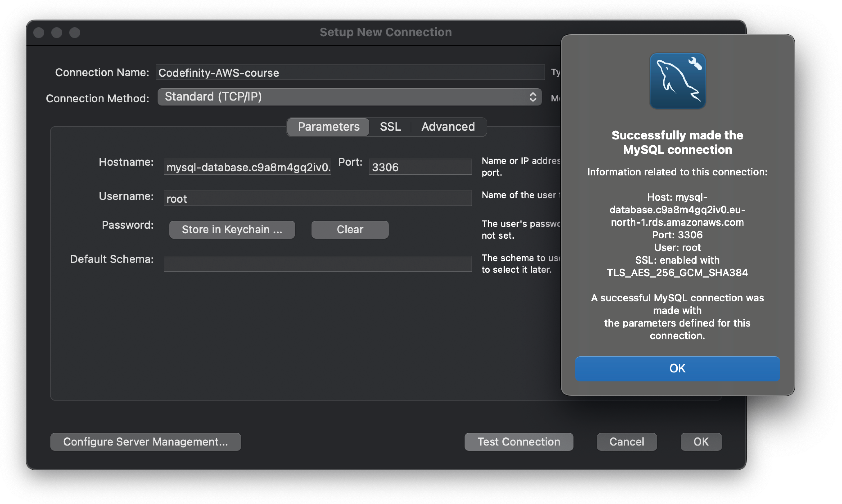Open the Connection Method dropdown
The width and height of the screenshot is (842, 504).
point(349,97)
